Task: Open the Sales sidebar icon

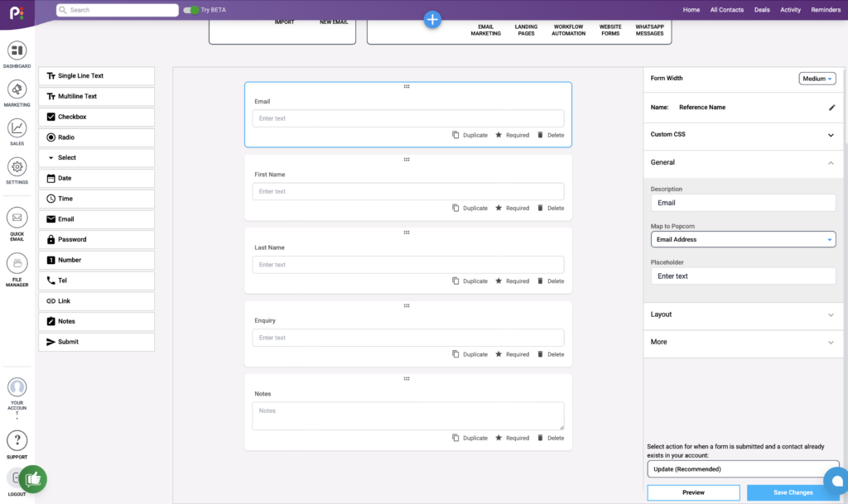Action: pyautogui.click(x=17, y=128)
